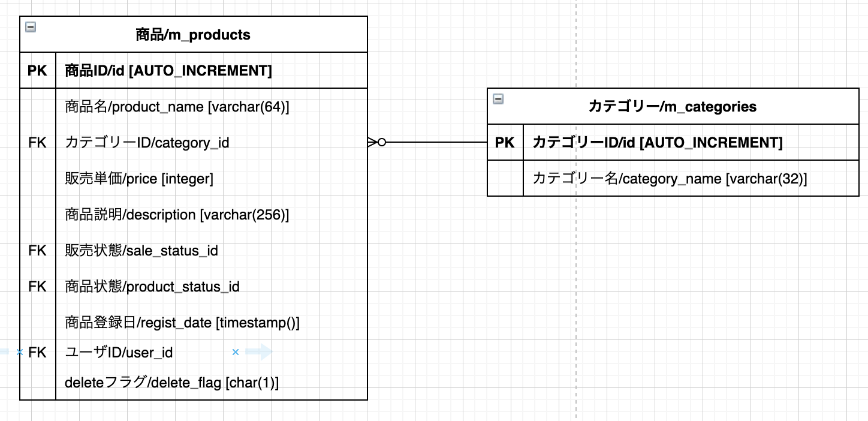The width and height of the screenshot is (868, 421).
Task: Select the minus icon on m_products header
Action: [29, 26]
